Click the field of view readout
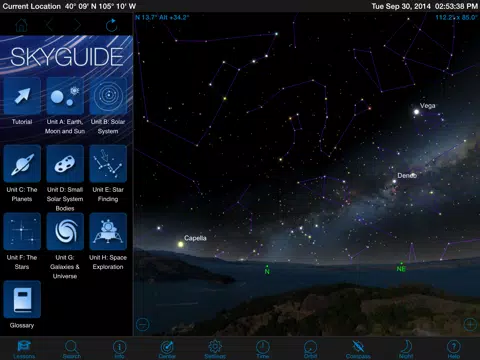 456,17
